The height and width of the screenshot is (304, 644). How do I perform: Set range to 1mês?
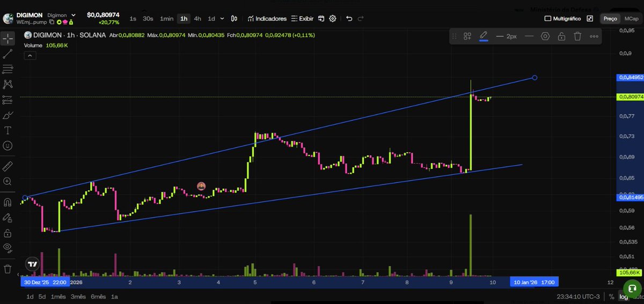pyautogui.click(x=58, y=296)
